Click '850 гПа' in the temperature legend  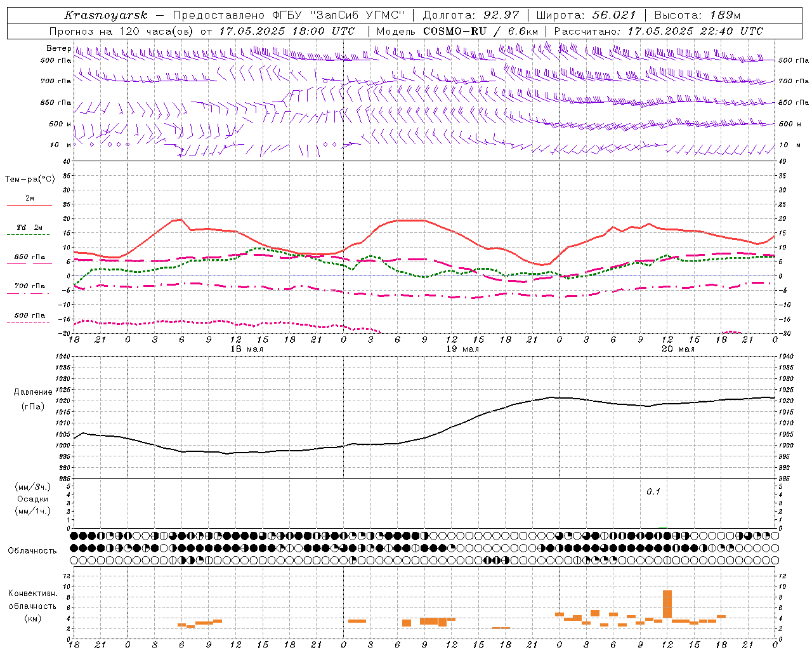point(30,257)
